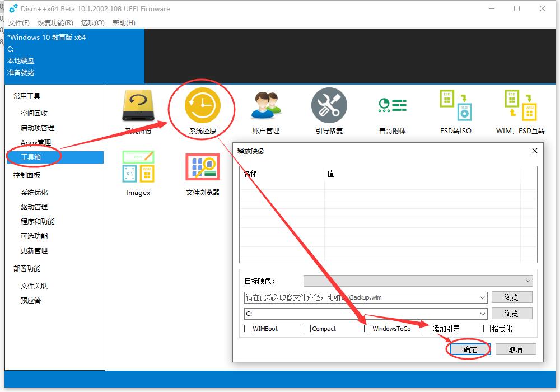Select the Windows 10 教育版 x64 image tile
The height and width of the screenshot is (392, 560).
(x=74, y=55)
